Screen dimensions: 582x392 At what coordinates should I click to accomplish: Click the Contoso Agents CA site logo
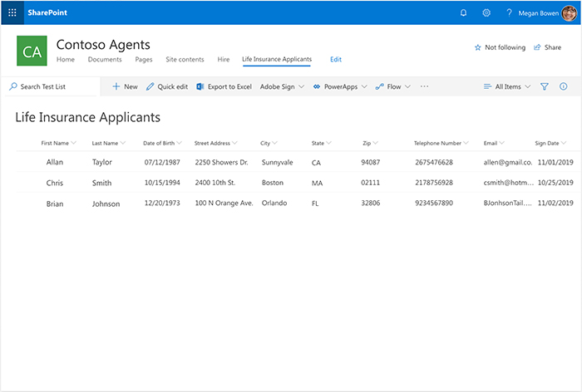32,51
